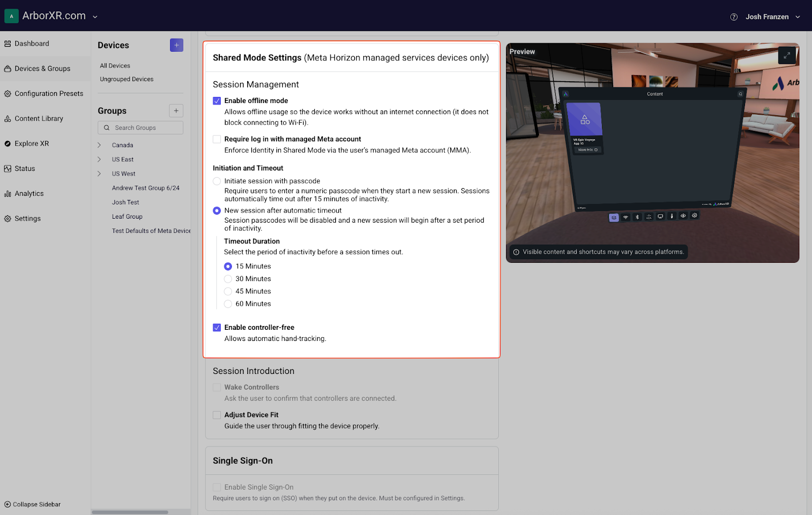Choose 15 Minutes timeout duration
This screenshot has height=515, width=812.
pyautogui.click(x=228, y=266)
